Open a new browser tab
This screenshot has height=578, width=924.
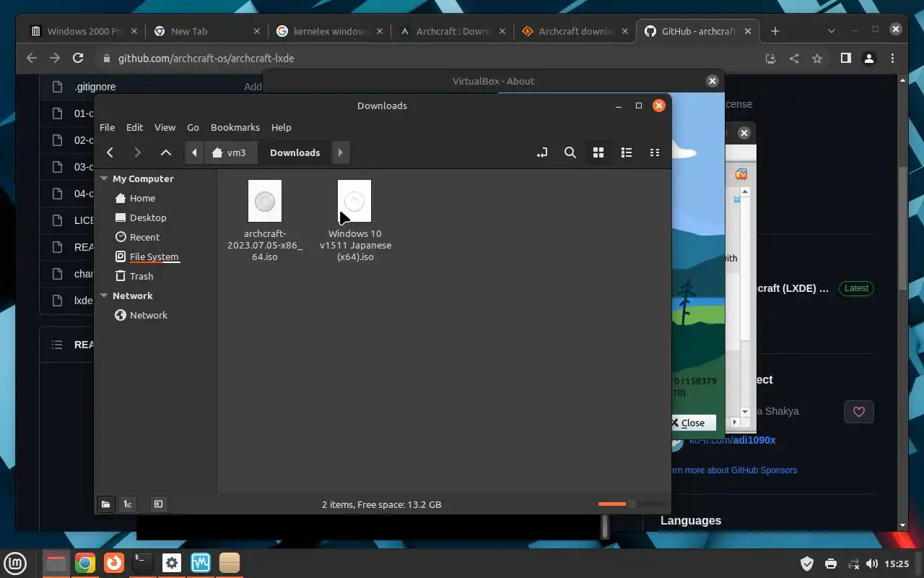pos(775,31)
